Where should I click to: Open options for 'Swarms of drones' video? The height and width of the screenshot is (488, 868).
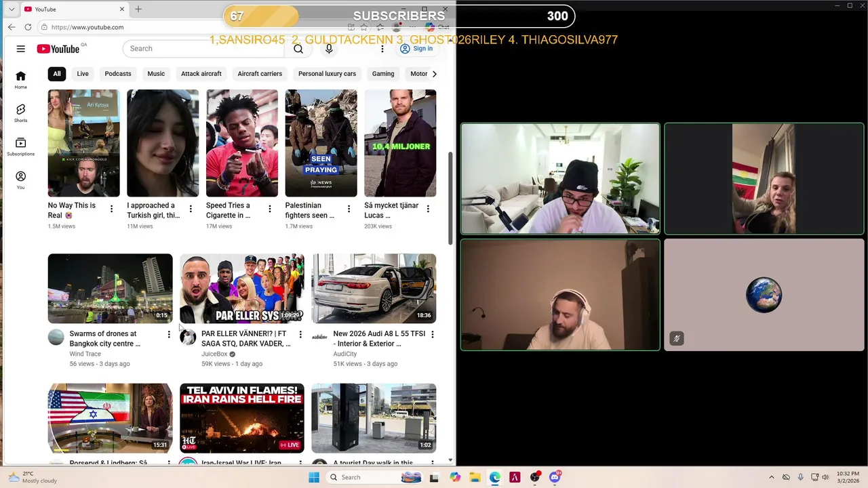coord(169,334)
